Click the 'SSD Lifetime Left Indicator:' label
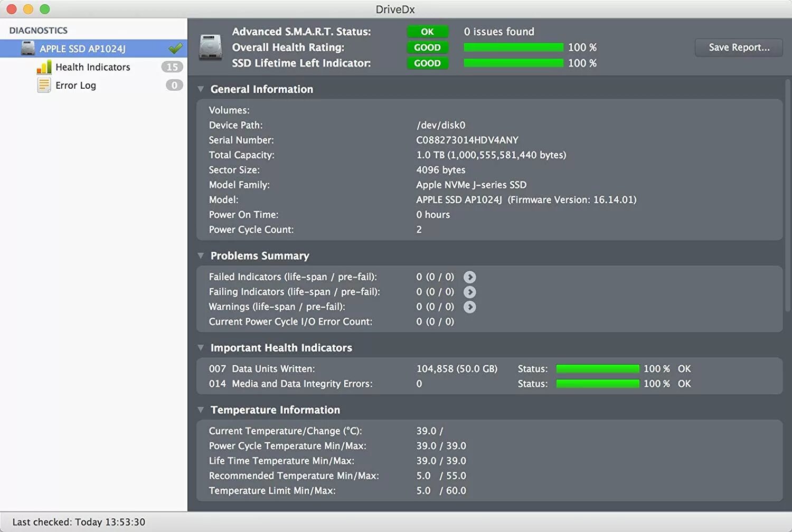The width and height of the screenshot is (792, 532). [301, 63]
